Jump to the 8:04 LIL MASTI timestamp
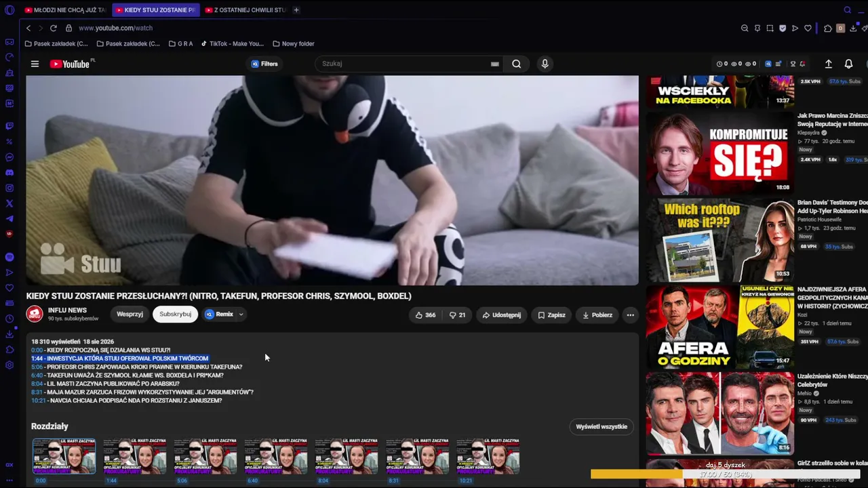This screenshot has height=488, width=868. pyautogui.click(x=37, y=384)
